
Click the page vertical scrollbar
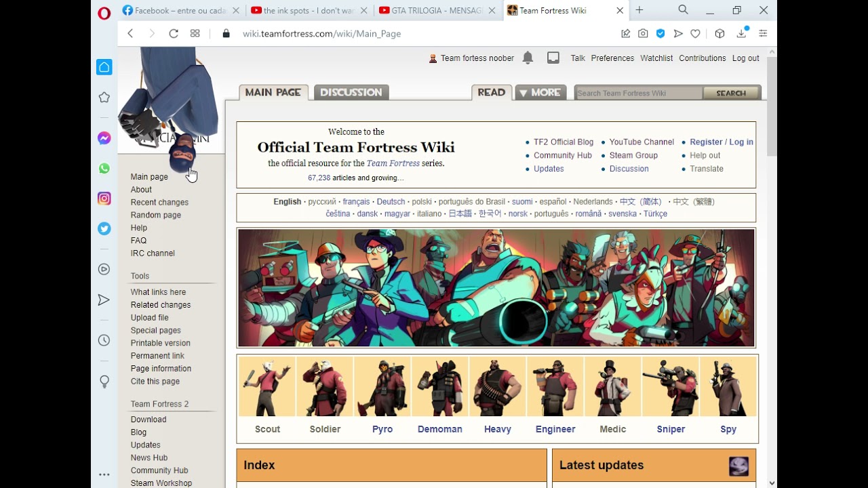coord(772,107)
